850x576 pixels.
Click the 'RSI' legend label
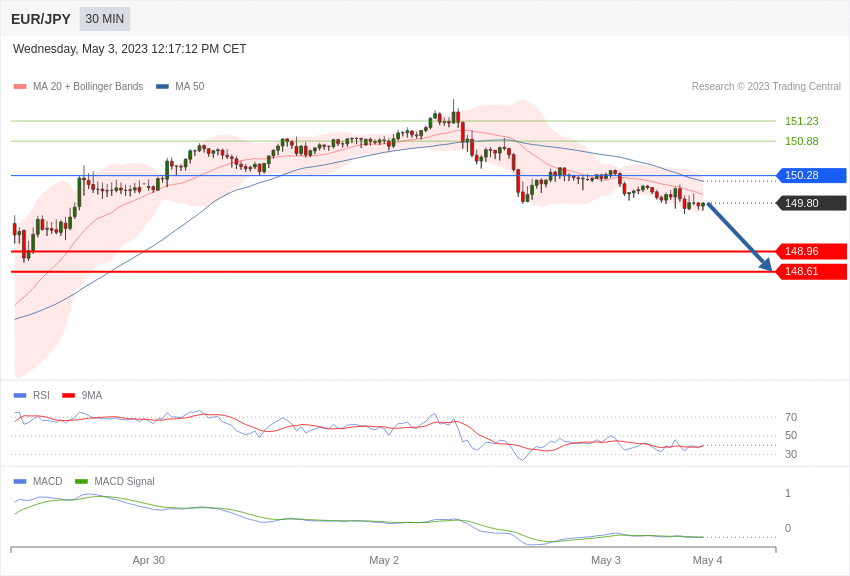(x=41, y=396)
